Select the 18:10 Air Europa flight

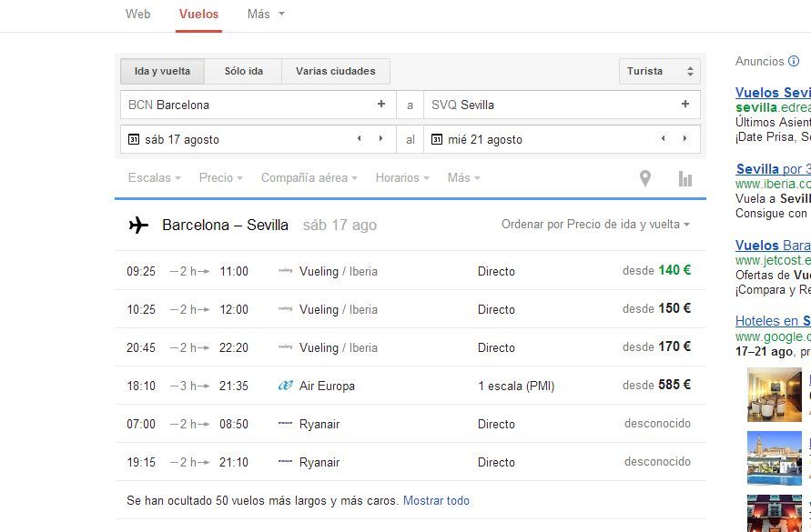pos(411,386)
